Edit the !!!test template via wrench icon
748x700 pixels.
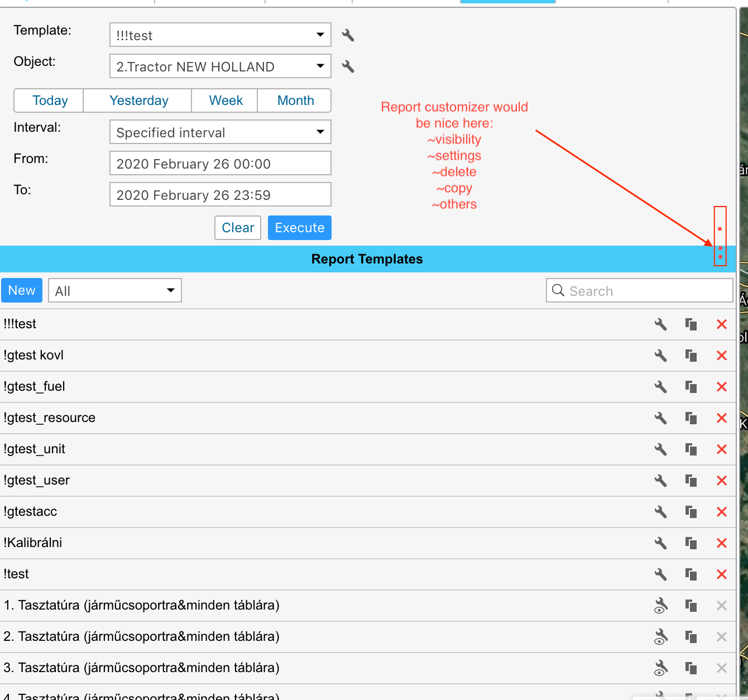tap(660, 324)
